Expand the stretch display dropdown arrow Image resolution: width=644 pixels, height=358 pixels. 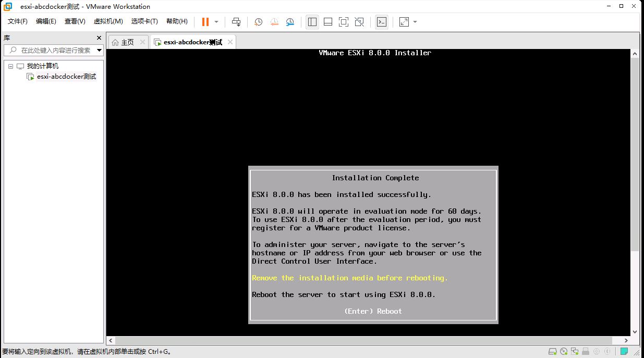click(x=415, y=22)
